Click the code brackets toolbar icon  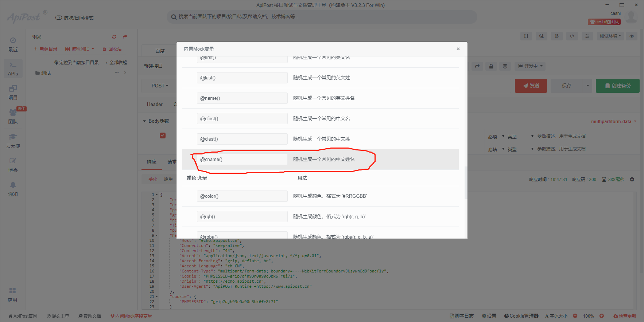[572, 36]
